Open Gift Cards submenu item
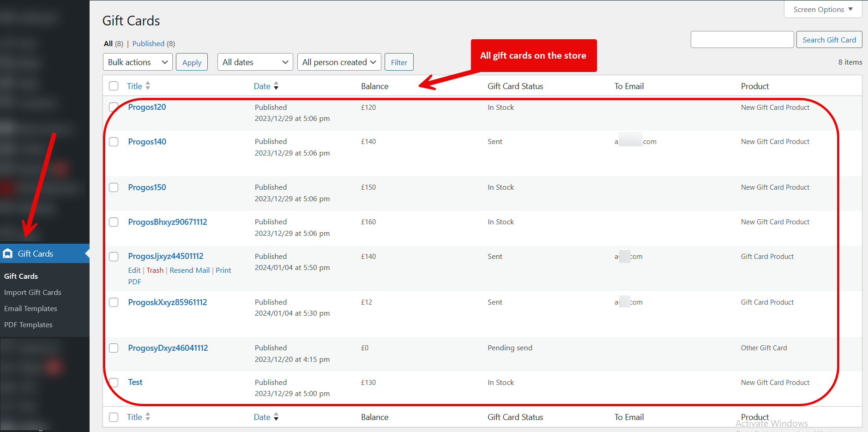The image size is (868, 432). click(x=21, y=276)
